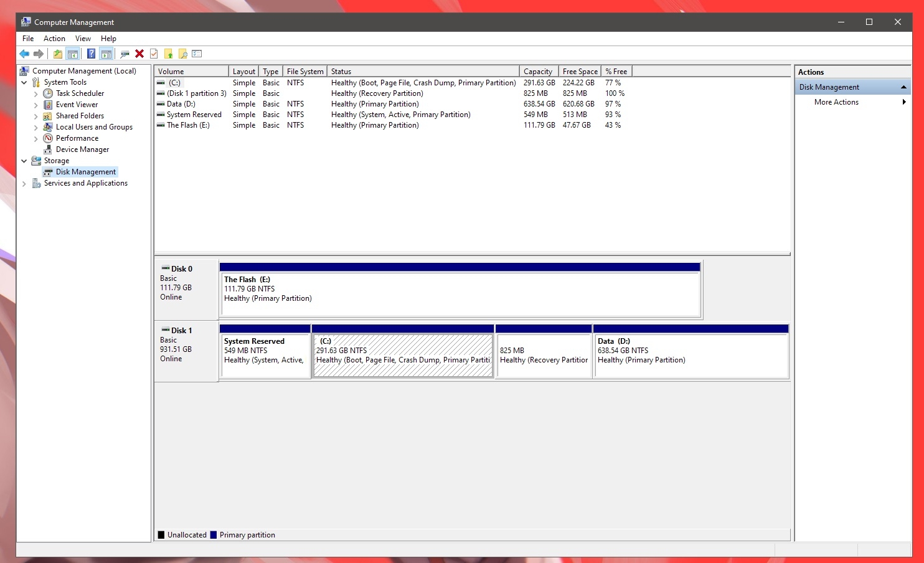Collapse the Storage tree node

click(24, 160)
